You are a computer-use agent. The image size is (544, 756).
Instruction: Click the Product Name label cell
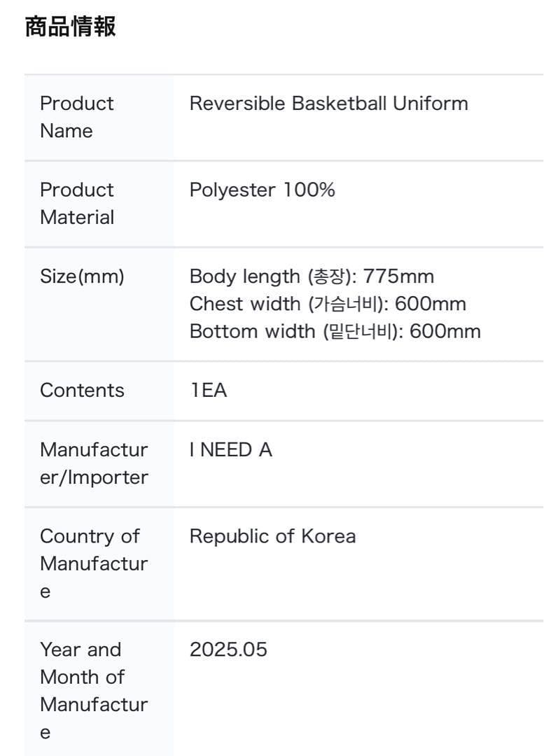tap(77, 117)
